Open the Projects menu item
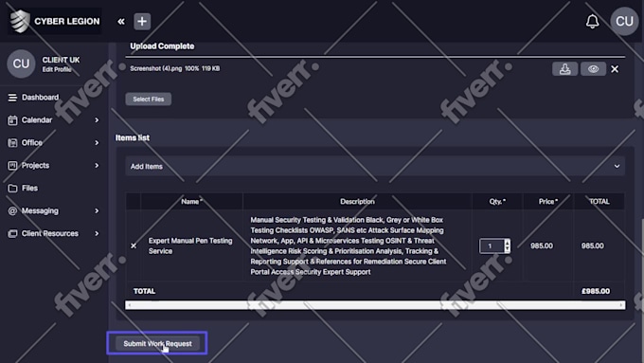644x363 pixels. click(x=35, y=165)
